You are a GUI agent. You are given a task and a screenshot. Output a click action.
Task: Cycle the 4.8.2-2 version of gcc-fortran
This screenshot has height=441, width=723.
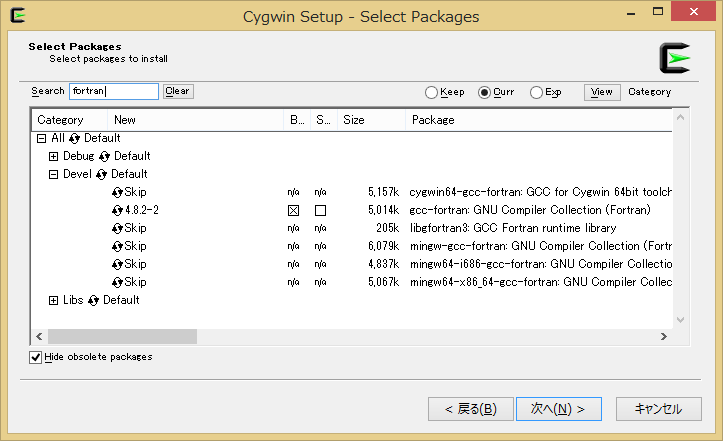(x=117, y=210)
